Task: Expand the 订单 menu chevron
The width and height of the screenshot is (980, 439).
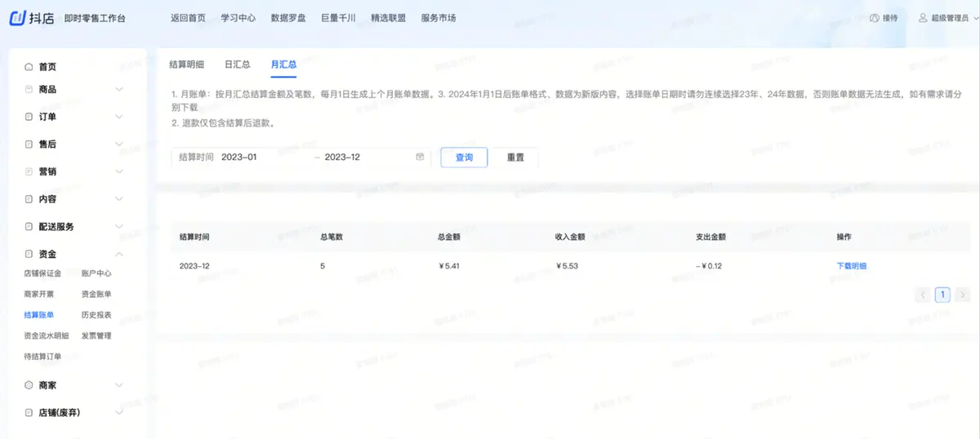Action: point(119,117)
